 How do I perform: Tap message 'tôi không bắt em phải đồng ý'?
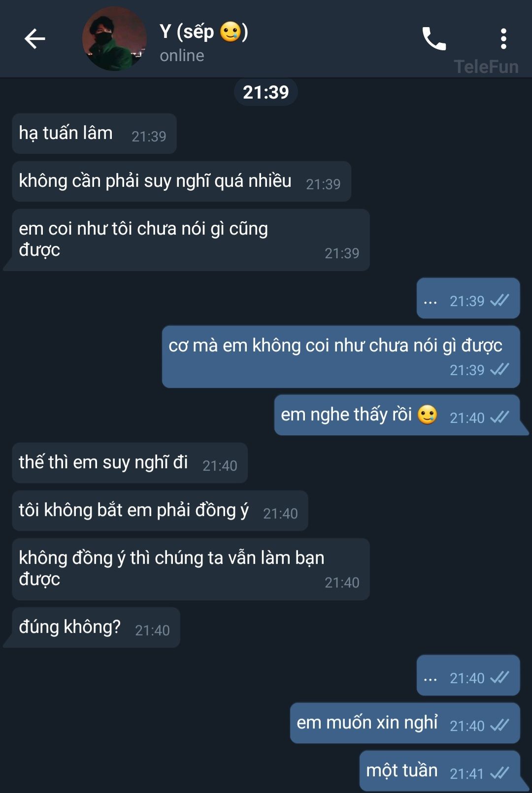coord(160,511)
